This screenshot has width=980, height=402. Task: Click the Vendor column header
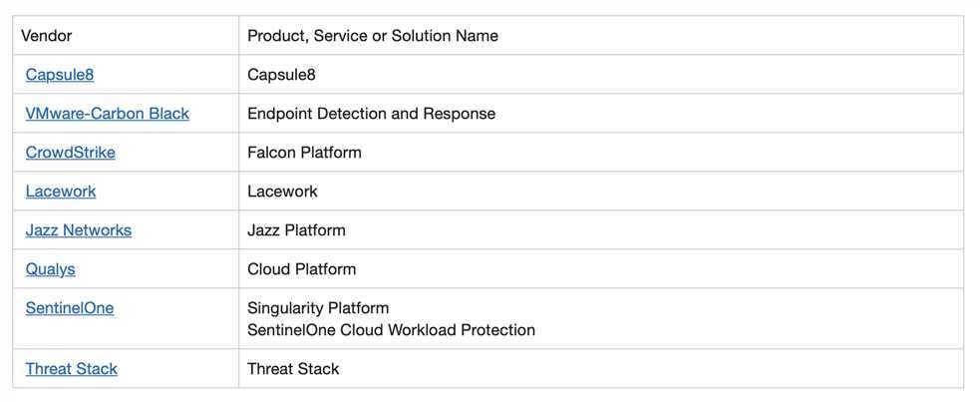47,36
